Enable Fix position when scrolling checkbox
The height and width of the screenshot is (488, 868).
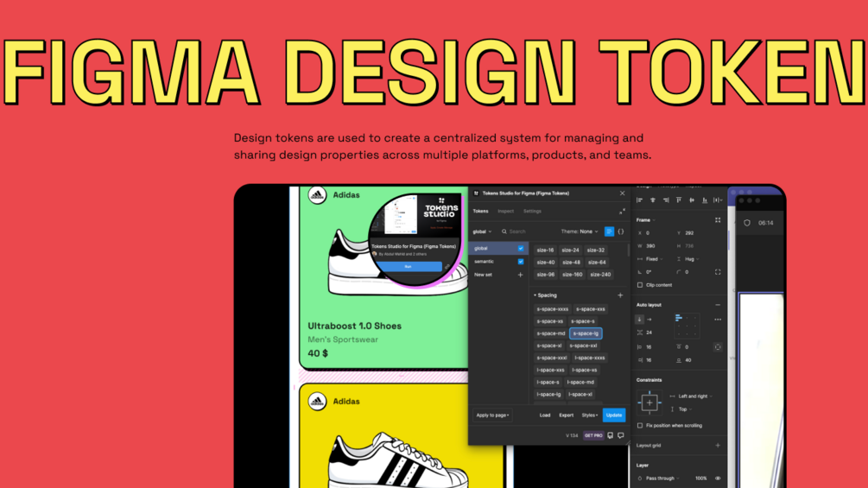coord(640,426)
